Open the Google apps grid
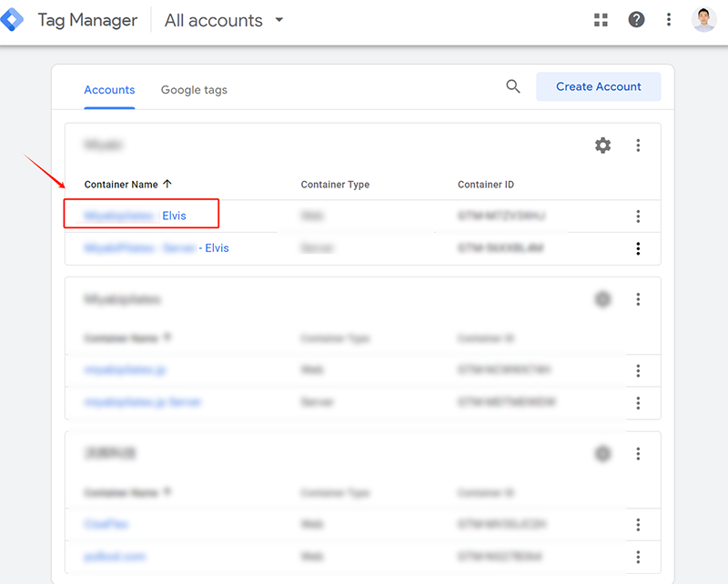This screenshot has width=728, height=584. pyautogui.click(x=601, y=20)
